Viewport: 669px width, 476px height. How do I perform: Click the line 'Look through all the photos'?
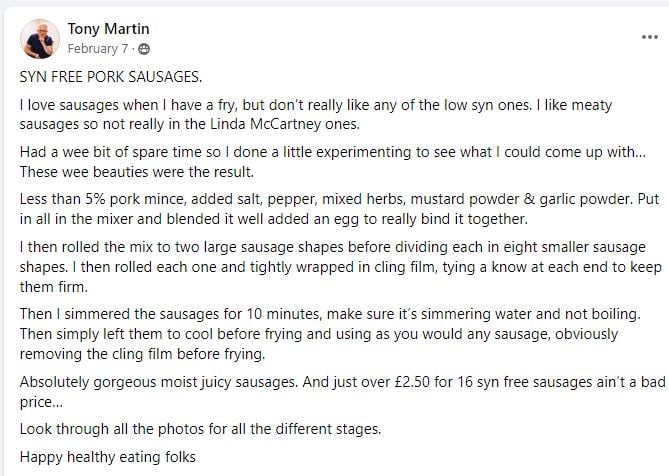click(200, 429)
